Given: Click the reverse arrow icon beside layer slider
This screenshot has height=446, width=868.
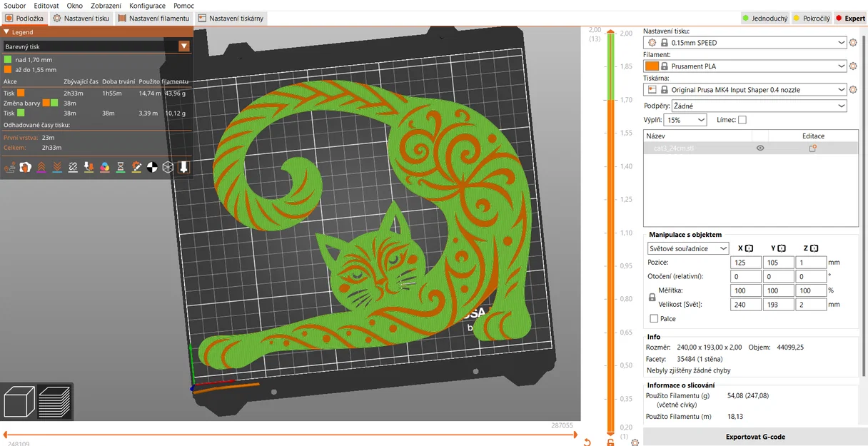Looking at the screenshot, I should click(x=587, y=442).
